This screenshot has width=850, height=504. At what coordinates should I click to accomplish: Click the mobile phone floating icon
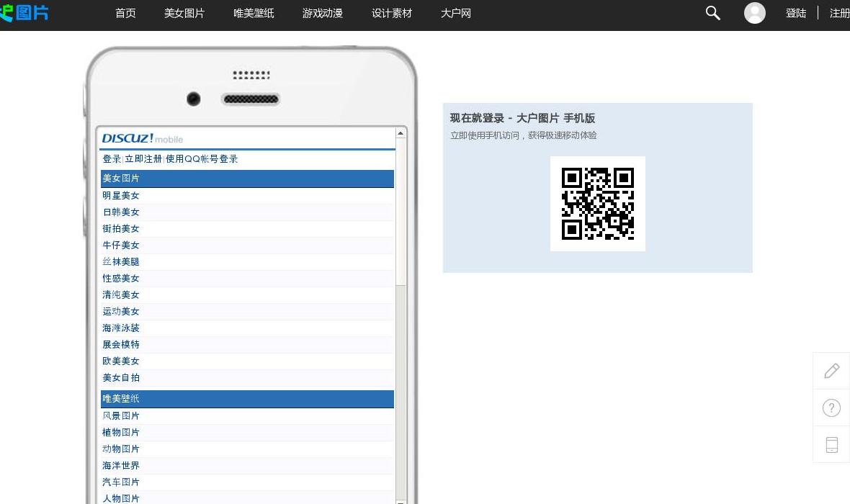831,444
